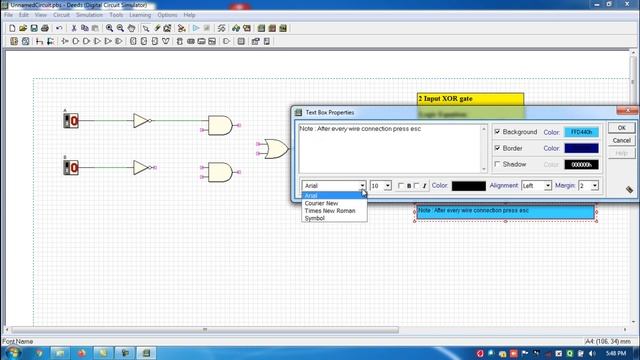Screen dimensions: 640x360
Task: Click the eraser icon in dialog corner
Action: pos(629,189)
